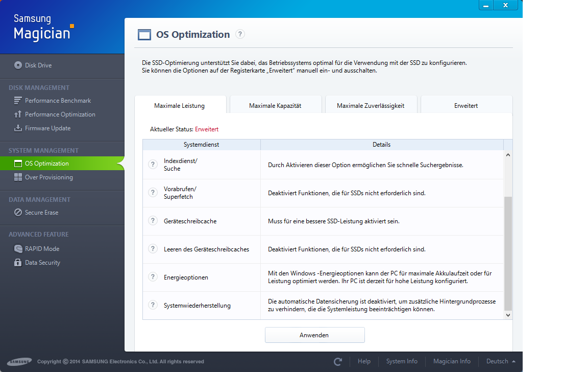Viewport: 588px width, 372px height.
Task: Click the Details column header
Action: (382, 145)
